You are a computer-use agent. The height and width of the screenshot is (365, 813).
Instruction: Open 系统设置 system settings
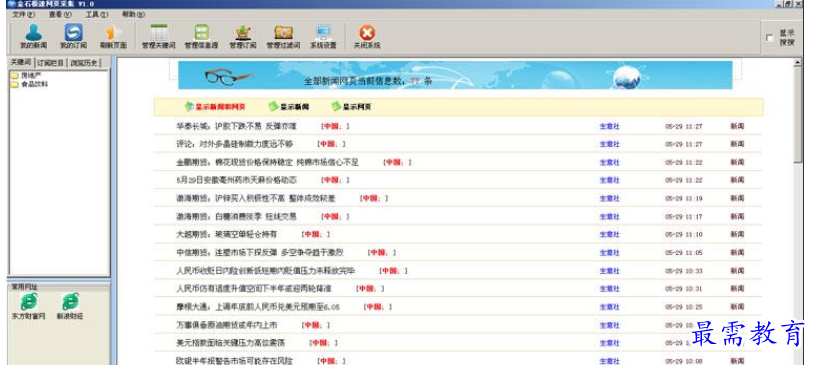click(x=324, y=36)
